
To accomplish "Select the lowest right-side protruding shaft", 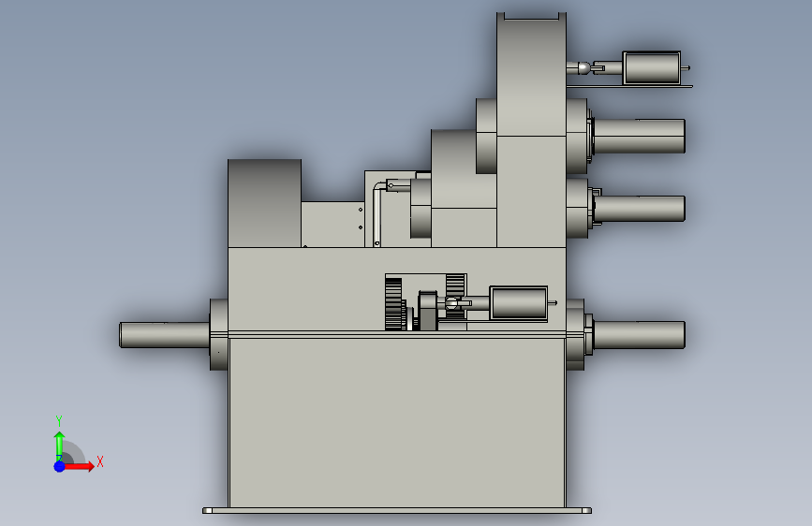I will 639,334.
